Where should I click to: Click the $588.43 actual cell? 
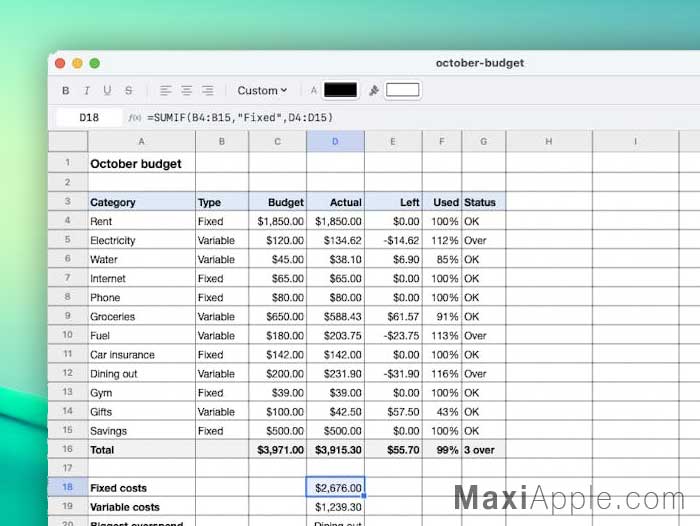click(x=335, y=317)
